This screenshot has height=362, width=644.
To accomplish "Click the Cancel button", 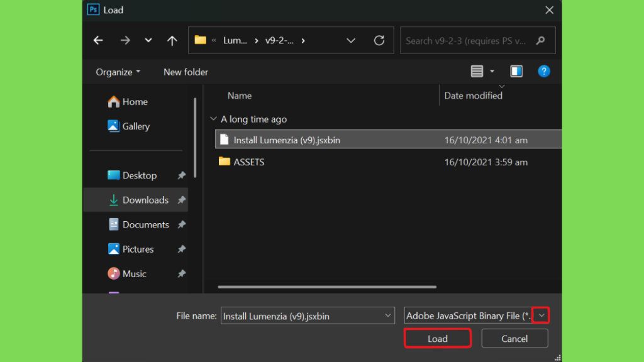I will pos(514,339).
